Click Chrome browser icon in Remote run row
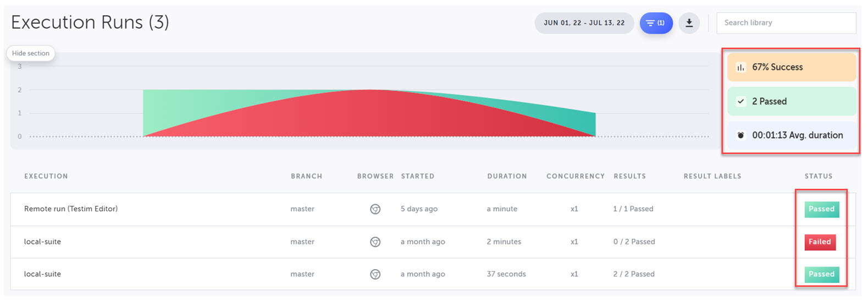Viewport: 868px width, 300px height. coord(375,209)
